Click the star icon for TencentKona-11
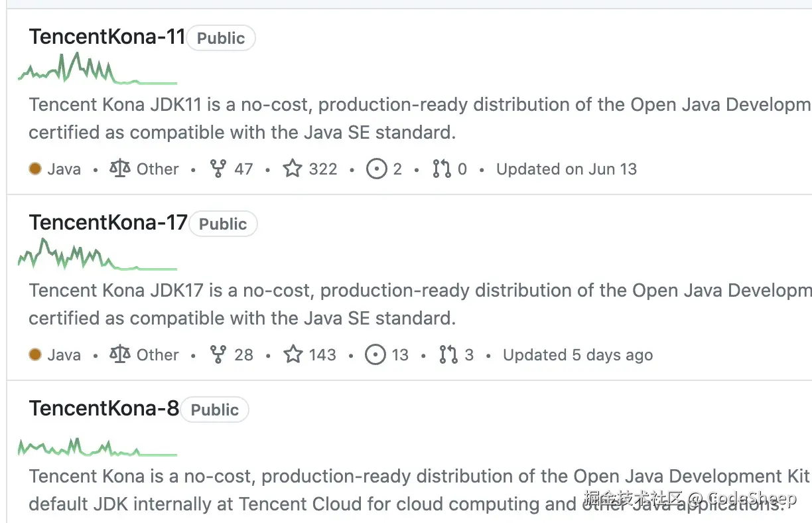The height and width of the screenshot is (523, 812). click(x=293, y=169)
